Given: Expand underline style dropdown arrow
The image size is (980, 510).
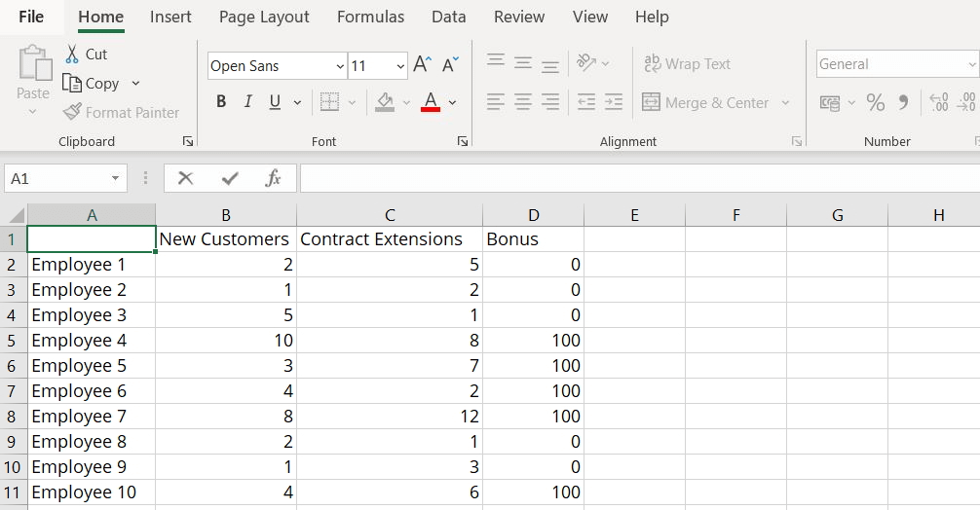Looking at the screenshot, I should (297, 102).
